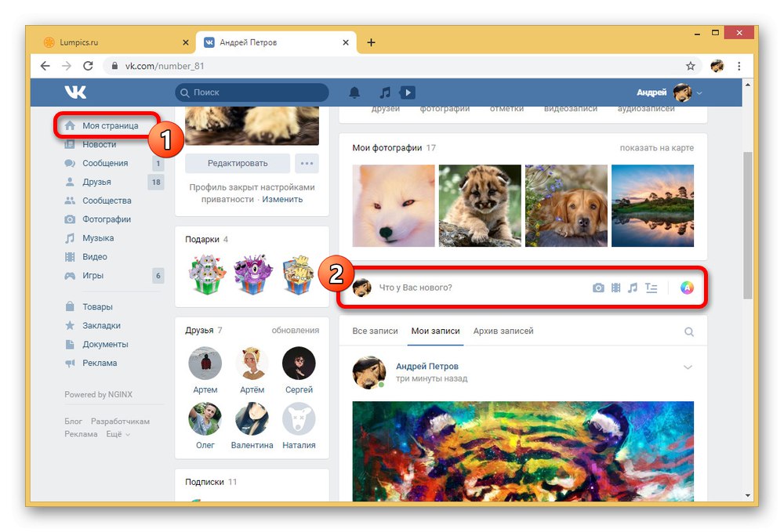Click into the Поиск search field
This screenshot has width=784, height=532.
pyautogui.click(x=252, y=92)
